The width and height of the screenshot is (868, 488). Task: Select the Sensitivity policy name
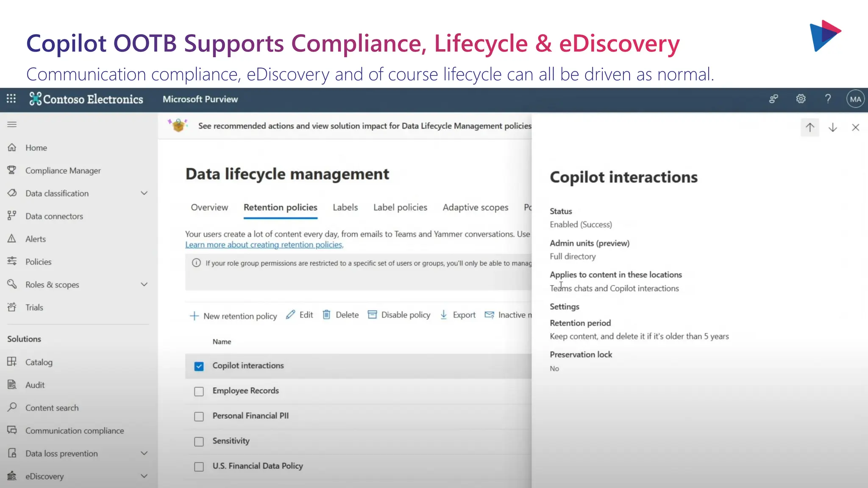pyautogui.click(x=231, y=441)
